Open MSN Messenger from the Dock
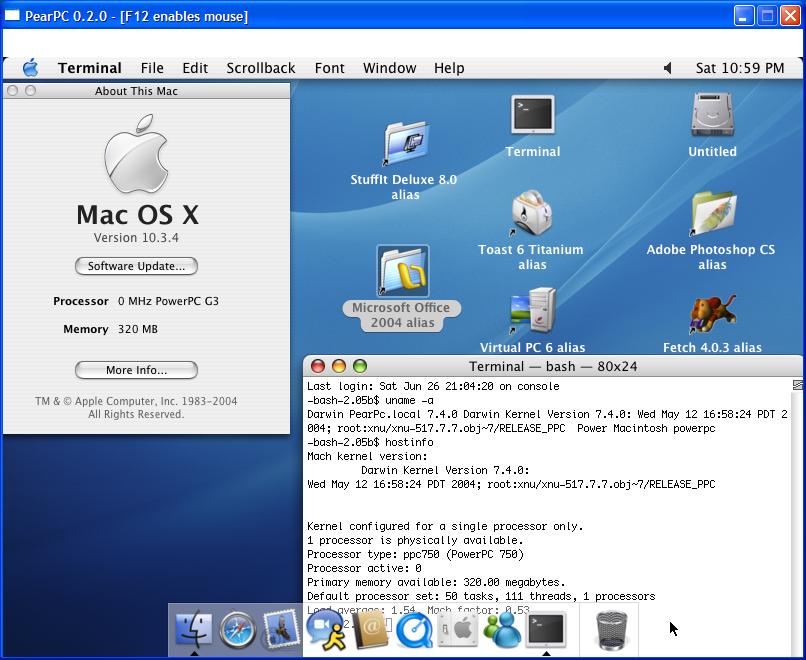806x660 pixels. (x=503, y=629)
